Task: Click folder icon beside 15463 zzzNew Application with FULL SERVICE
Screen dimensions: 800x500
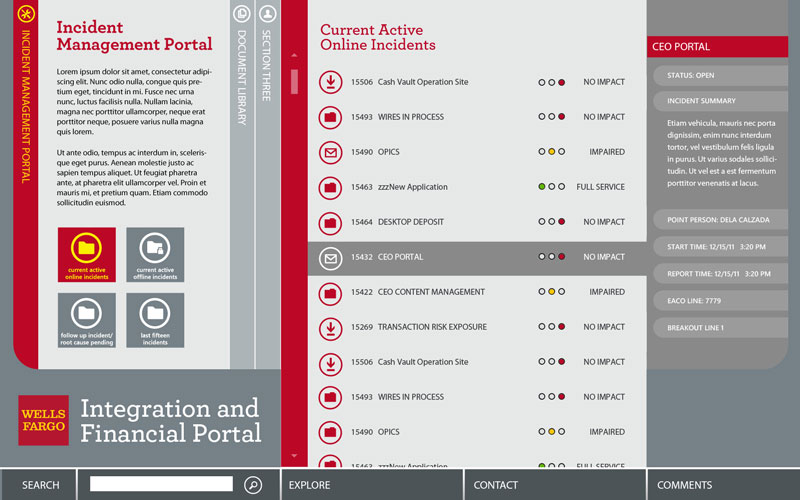Action: tap(331, 187)
